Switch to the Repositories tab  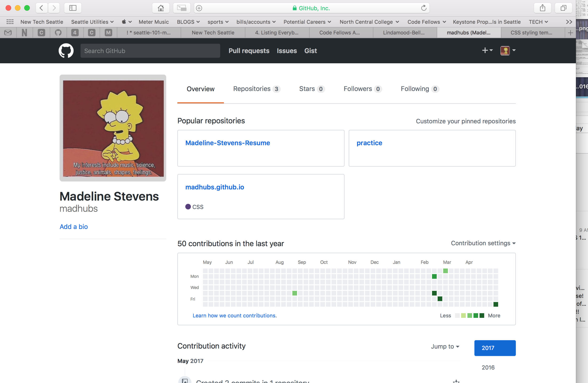click(257, 89)
